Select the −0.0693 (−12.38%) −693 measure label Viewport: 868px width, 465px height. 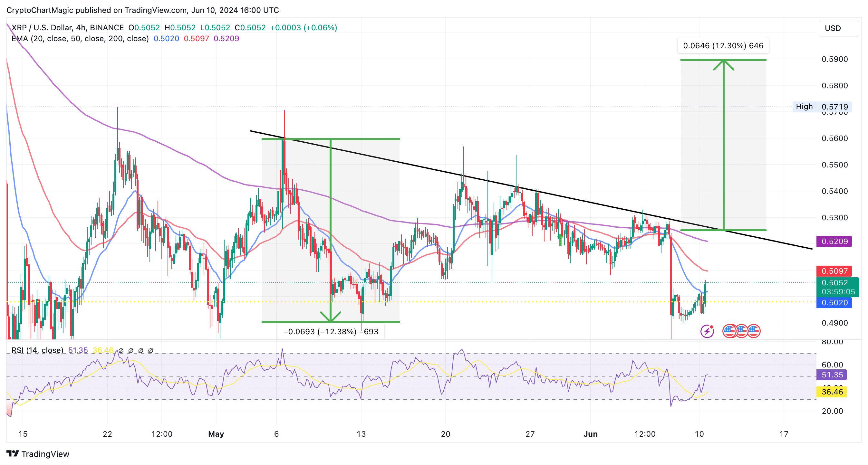click(331, 332)
